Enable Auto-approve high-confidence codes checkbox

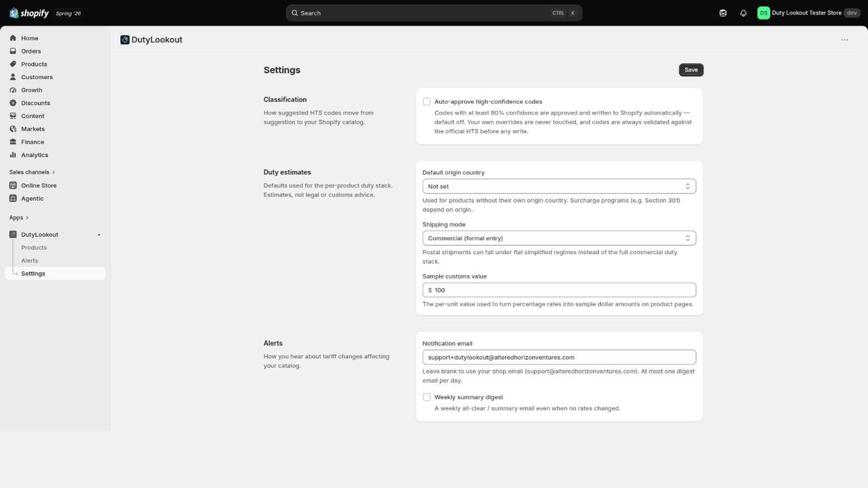coord(426,101)
